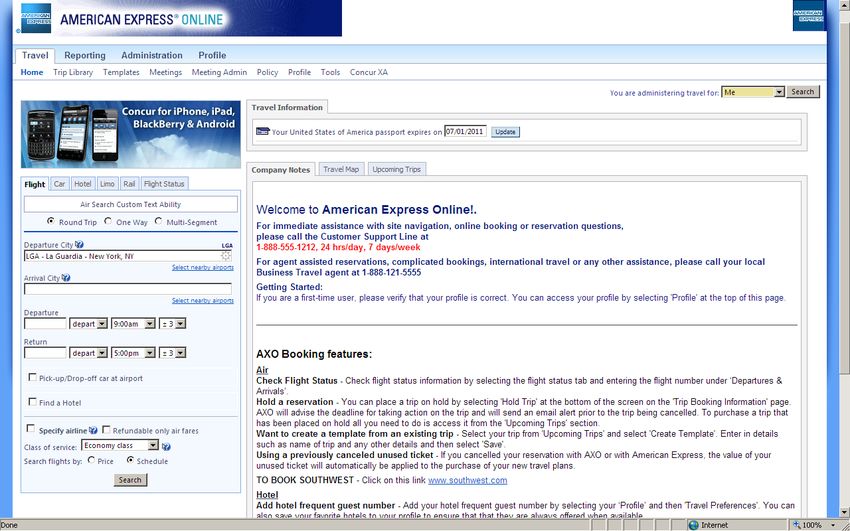
Task: Select the Travel main tab
Action: click(x=35, y=55)
